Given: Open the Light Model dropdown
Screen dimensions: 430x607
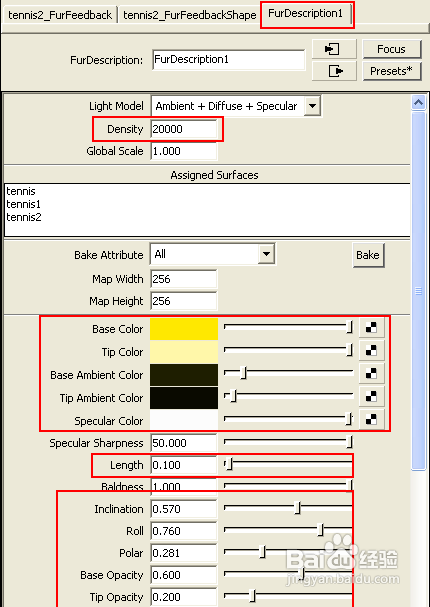Looking at the screenshot, I should click(312, 106).
